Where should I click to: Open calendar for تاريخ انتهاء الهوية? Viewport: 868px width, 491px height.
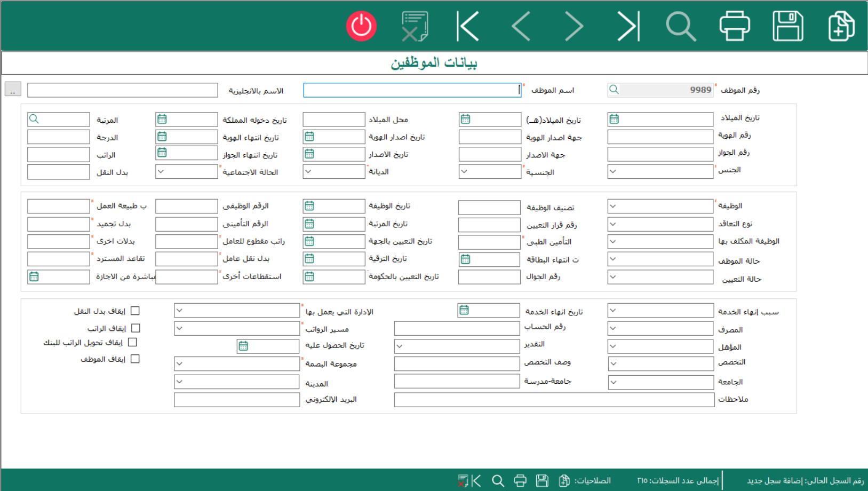click(x=162, y=137)
